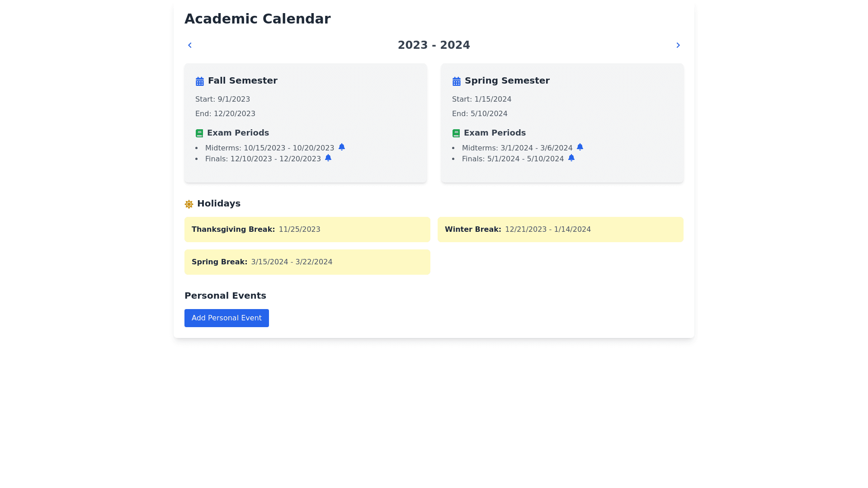Click the Personal Events heading

(225, 296)
